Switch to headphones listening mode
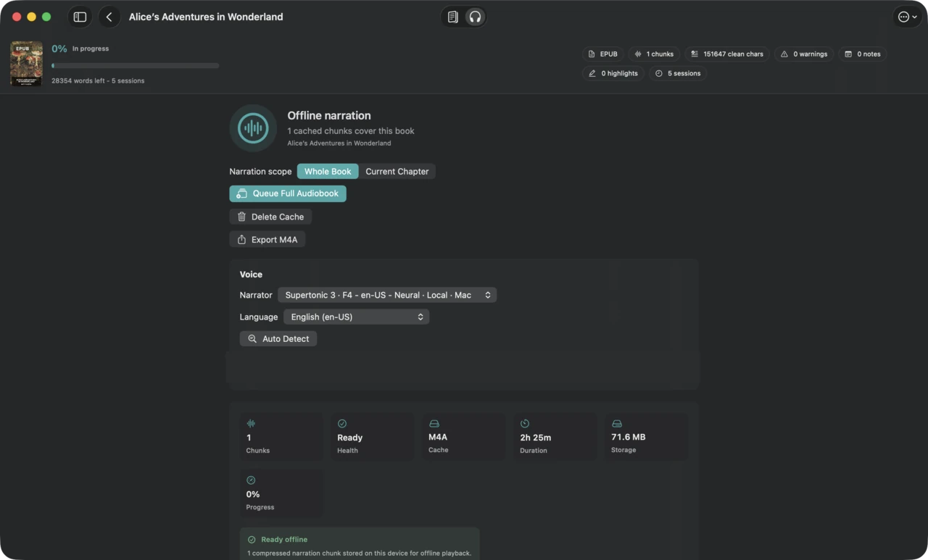928x560 pixels. pos(475,17)
